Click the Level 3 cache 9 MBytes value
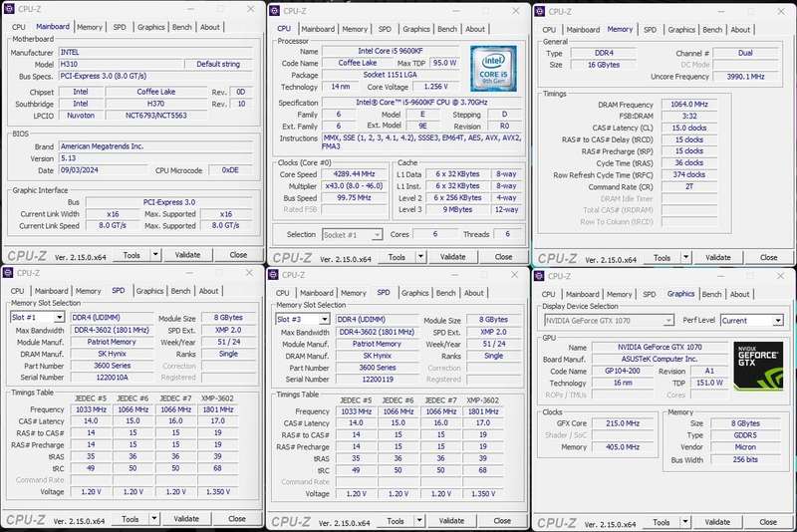Screen dimensions: 797x532 [x=457, y=209]
